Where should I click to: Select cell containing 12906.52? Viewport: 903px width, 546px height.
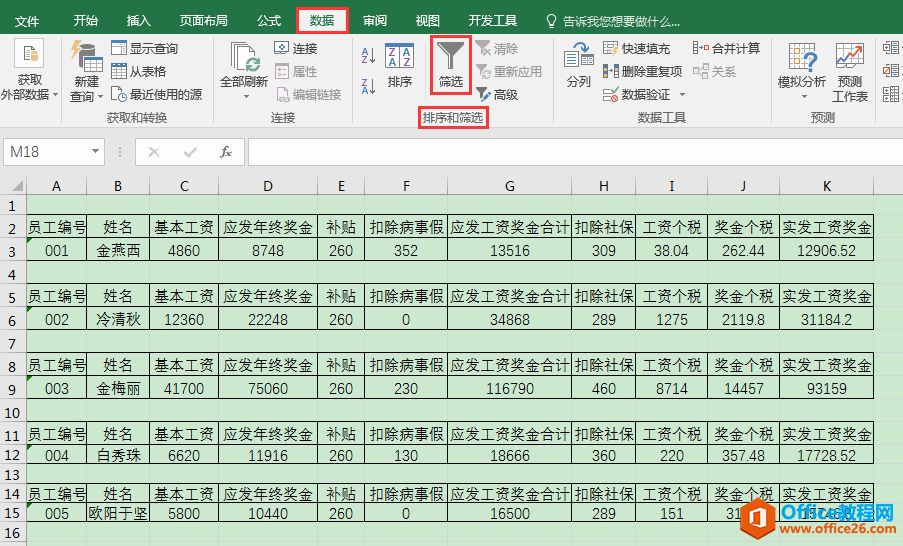click(x=827, y=251)
